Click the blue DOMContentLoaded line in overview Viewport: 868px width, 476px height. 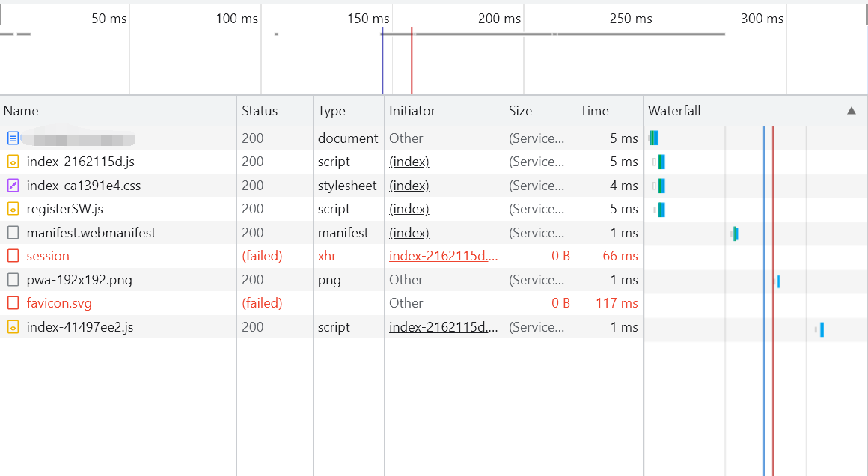(382, 61)
